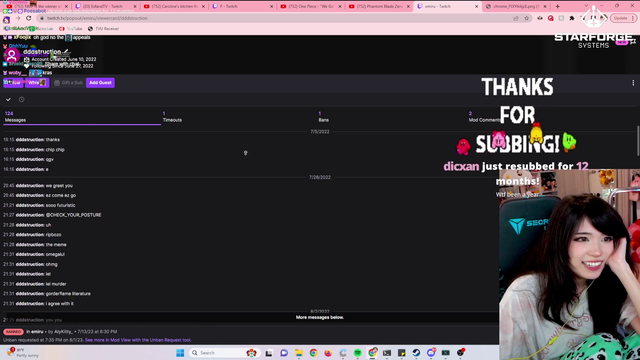Image resolution: width=640 pixels, height=360 pixels.
Task: Select the message 'chip chip'
Action: coord(55,150)
